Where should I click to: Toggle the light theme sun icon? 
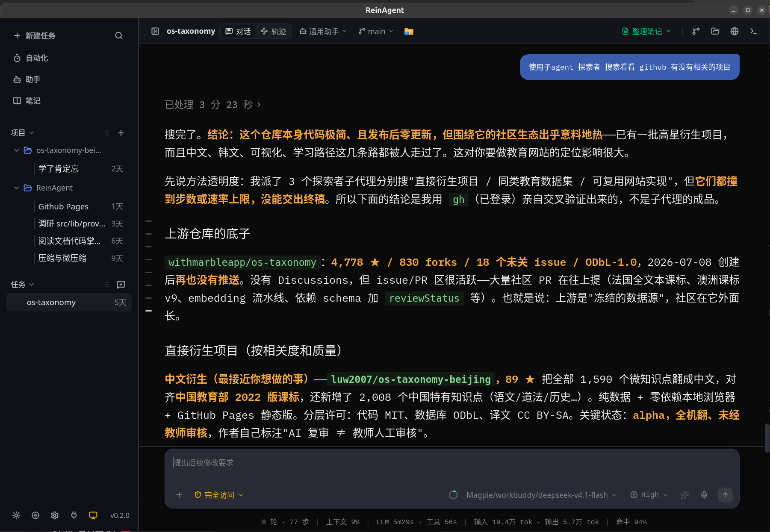click(x=16, y=515)
